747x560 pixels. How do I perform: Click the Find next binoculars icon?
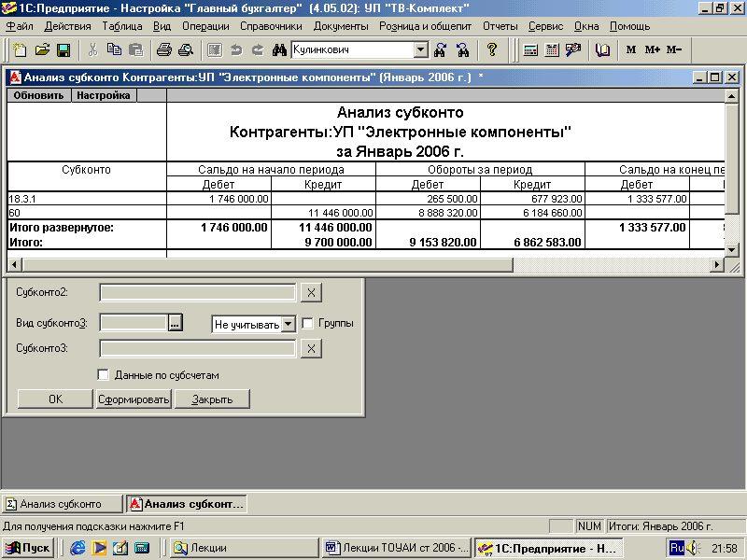pyautogui.click(x=440, y=49)
